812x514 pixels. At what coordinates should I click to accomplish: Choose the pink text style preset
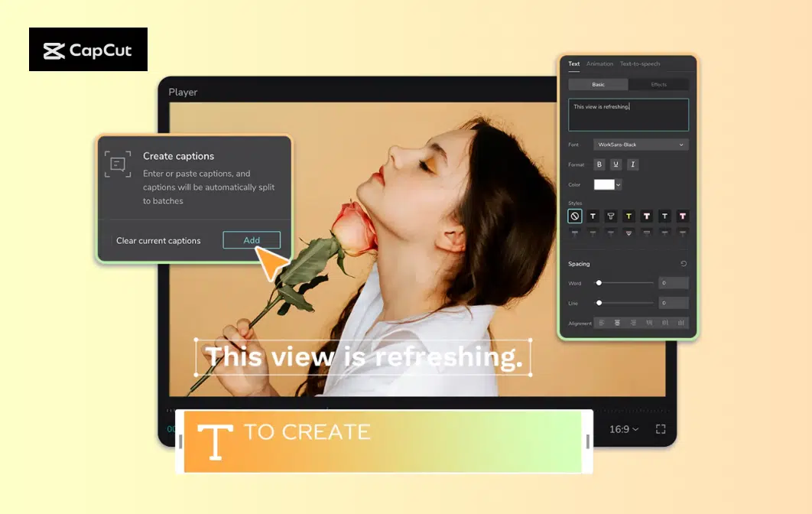point(683,215)
